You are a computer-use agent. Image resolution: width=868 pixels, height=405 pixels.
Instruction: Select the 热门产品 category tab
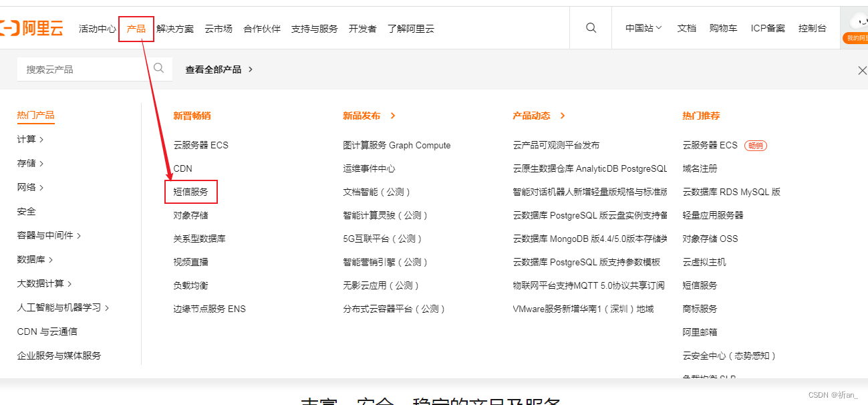(x=36, y=116)
